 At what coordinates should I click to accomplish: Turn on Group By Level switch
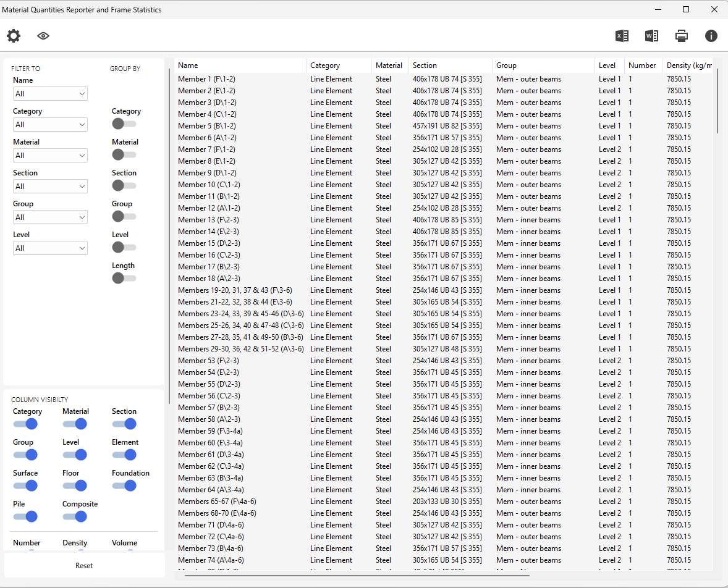coord(124,247)
